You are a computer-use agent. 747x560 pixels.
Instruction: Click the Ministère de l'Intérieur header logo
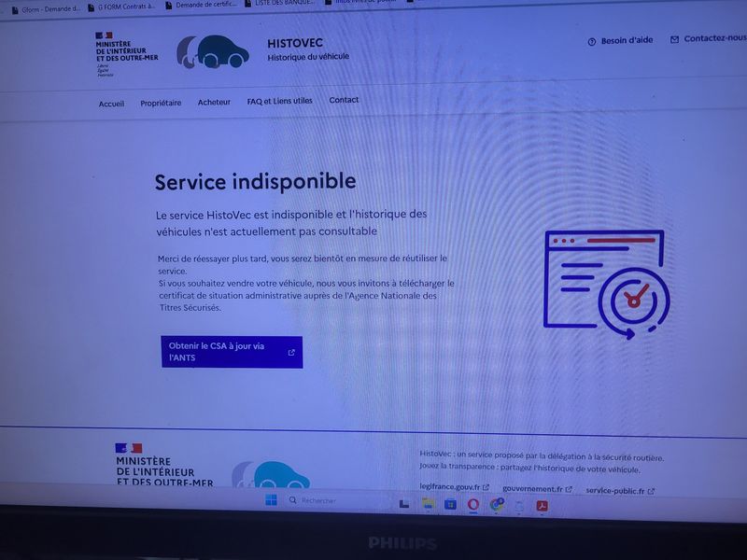click(126, 52)
